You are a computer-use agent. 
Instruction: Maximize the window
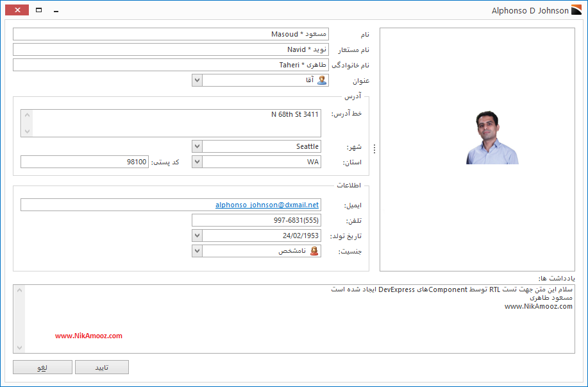[39, 10]
